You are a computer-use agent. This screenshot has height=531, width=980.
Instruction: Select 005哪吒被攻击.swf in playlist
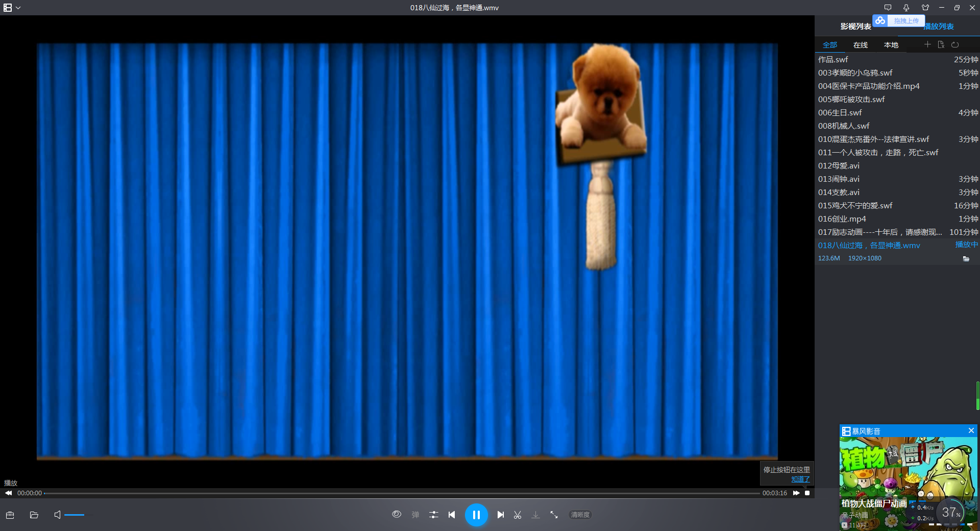[x=897, y=100]
